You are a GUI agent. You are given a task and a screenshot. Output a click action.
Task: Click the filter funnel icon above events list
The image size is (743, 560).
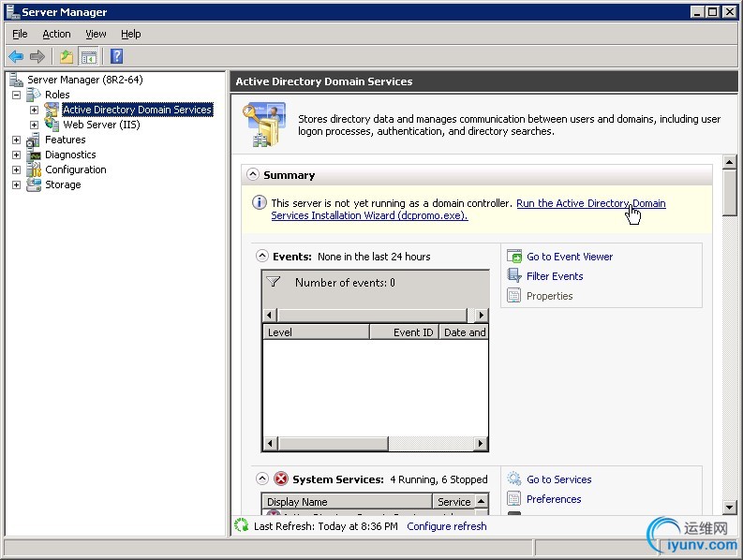[274, 282]
